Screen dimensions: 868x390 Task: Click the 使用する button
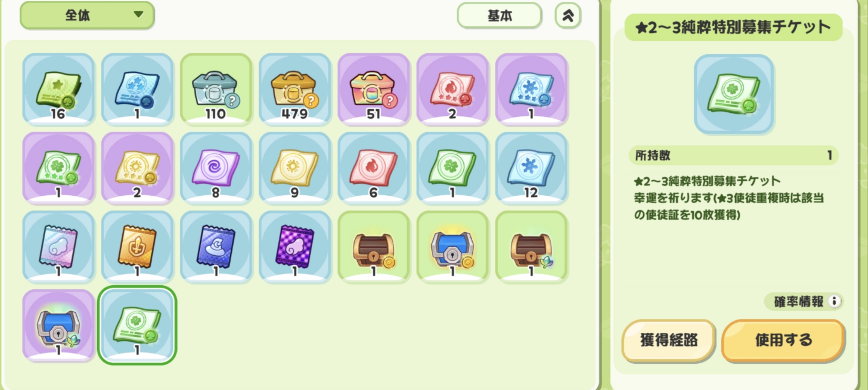783,340
